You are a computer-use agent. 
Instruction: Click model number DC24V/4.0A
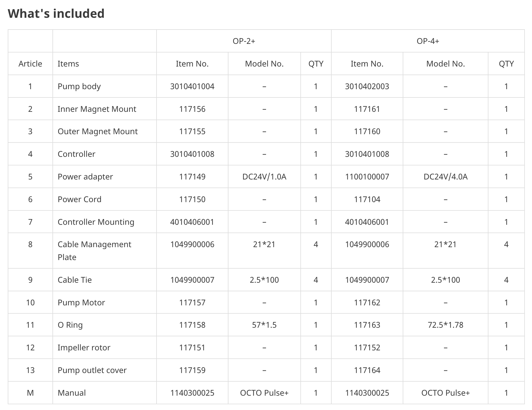coord(445,177)
